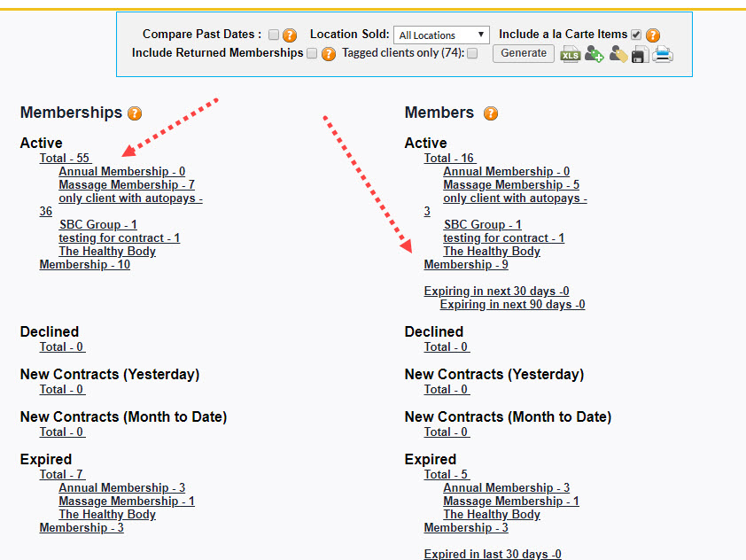Enable the Compare Past Dates checkbox
Viewport: 746px width, 560px height.
(273, 34)
